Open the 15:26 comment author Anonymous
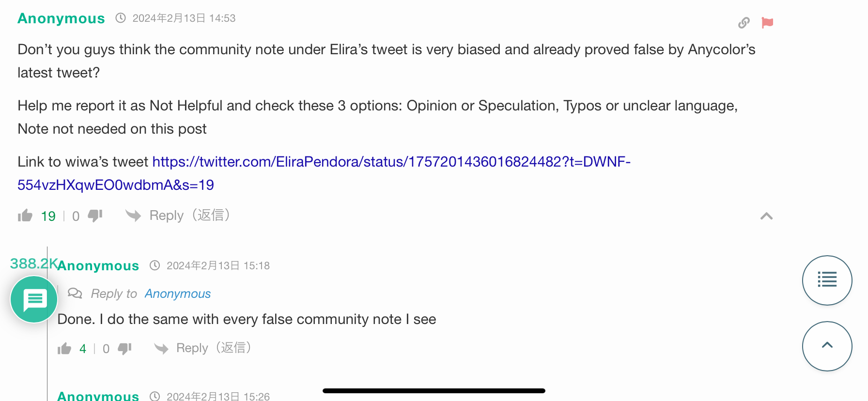The image size is (868, 401). (x=98, y=396)
